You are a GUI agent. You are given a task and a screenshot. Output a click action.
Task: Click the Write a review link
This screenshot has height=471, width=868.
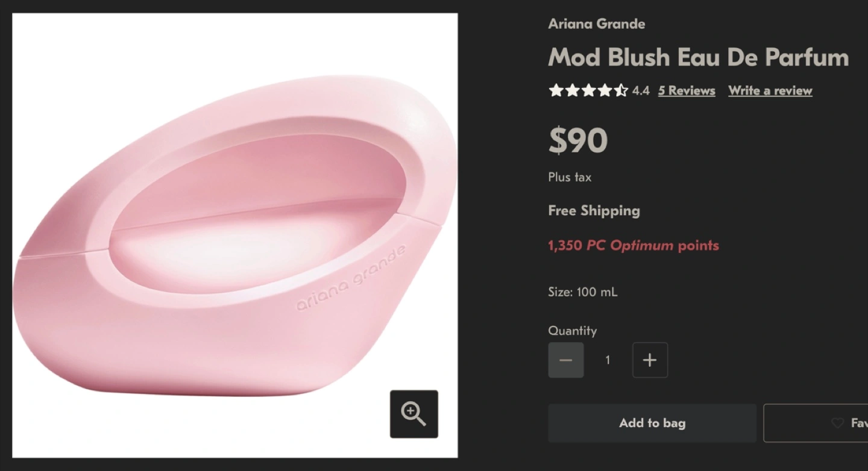770,91
